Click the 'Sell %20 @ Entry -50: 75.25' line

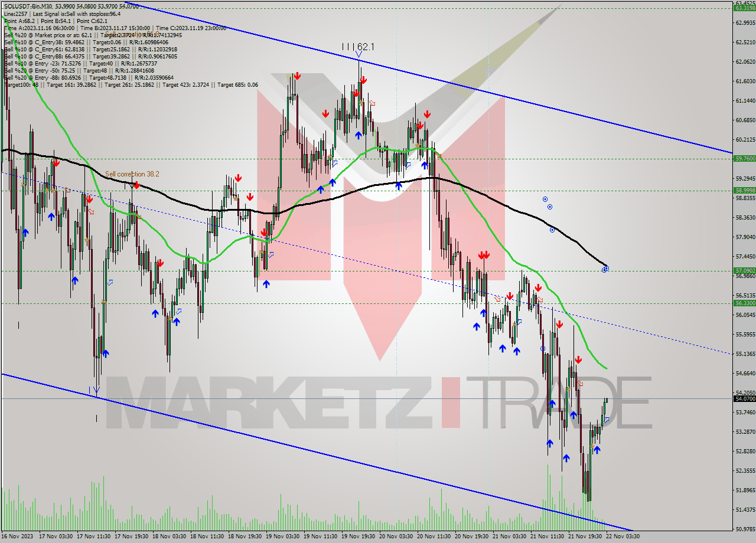click(x=78, y=70)
